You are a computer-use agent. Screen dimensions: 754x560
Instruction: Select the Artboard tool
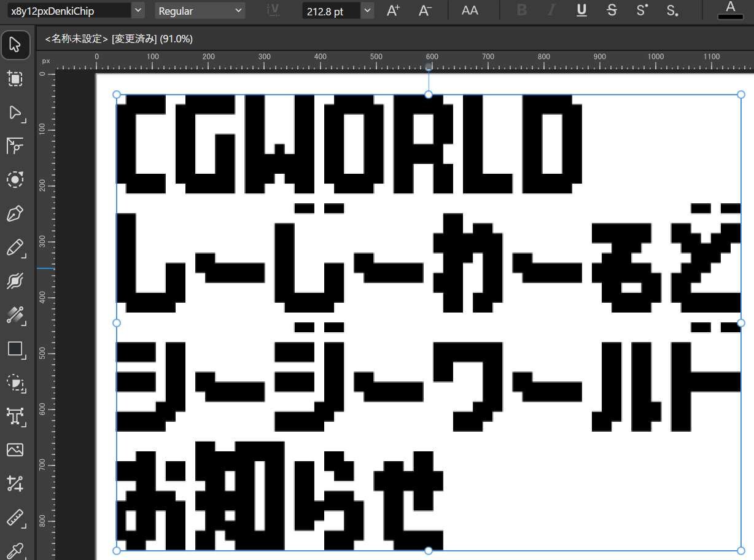coord(15,79)
